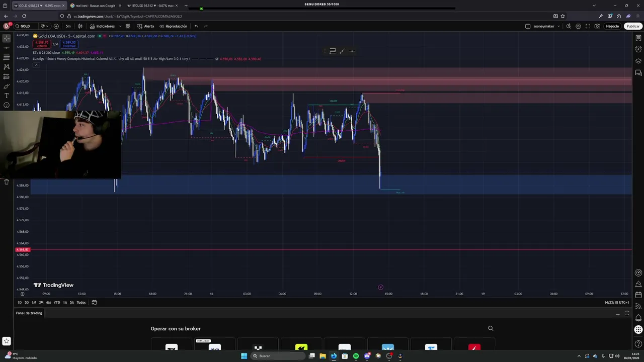Open the chats panel in right sidebar
Image resolution: width=644 pixels, height=362 pixels.
638,73
